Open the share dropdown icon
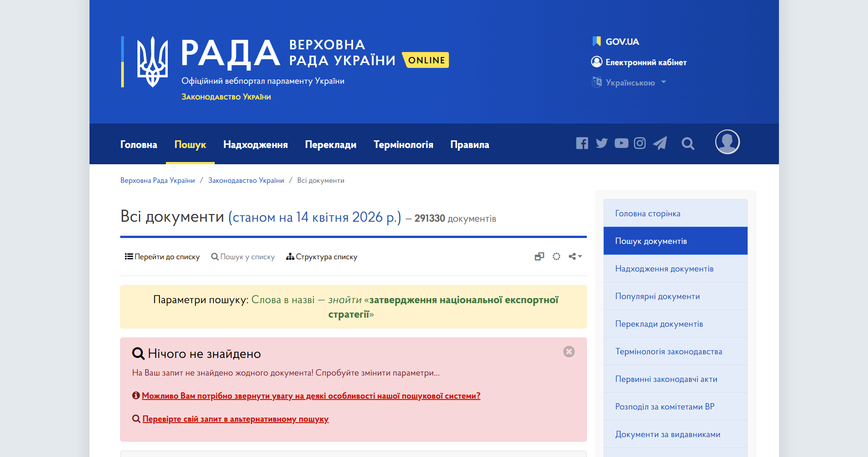Viewport: 868px width, 457px height. (575, 257)
